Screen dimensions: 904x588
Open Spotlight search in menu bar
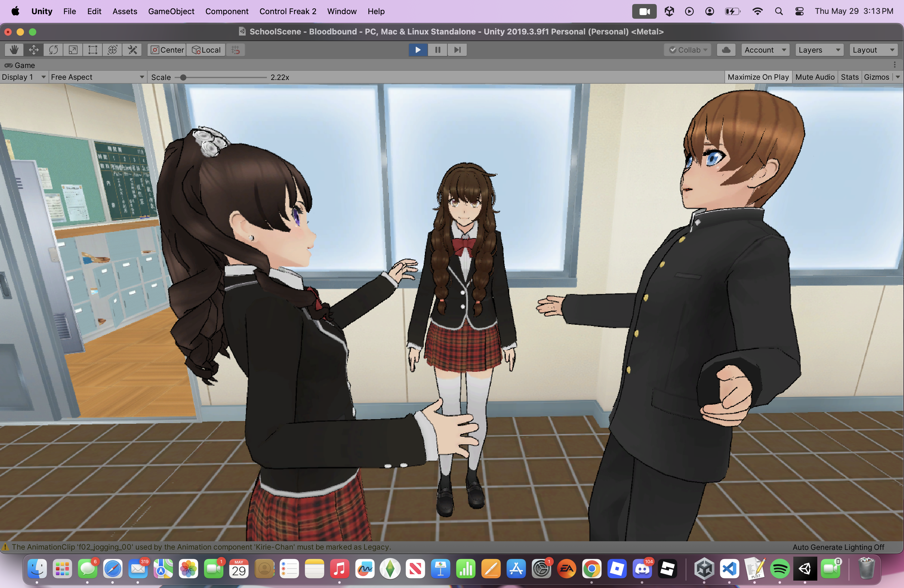[779, 11]
